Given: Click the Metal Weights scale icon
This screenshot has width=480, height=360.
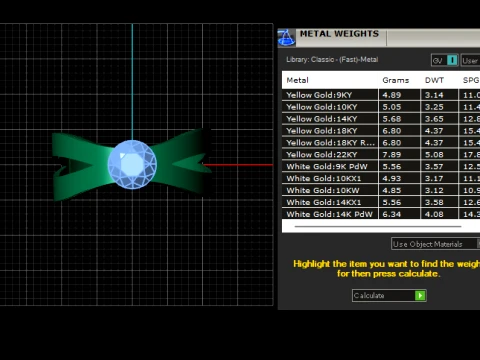Looking at the screenshot, I should pyautogui.click(x=286, y=37).
